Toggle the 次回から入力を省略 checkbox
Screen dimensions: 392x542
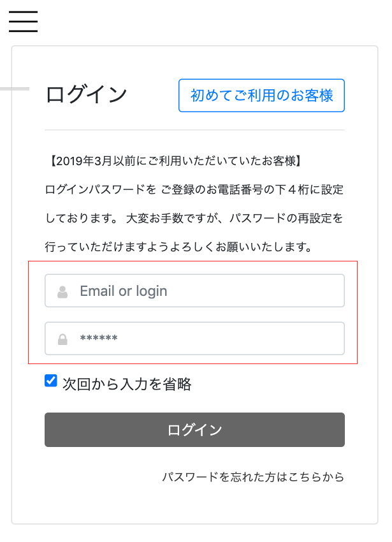(51, 381)
